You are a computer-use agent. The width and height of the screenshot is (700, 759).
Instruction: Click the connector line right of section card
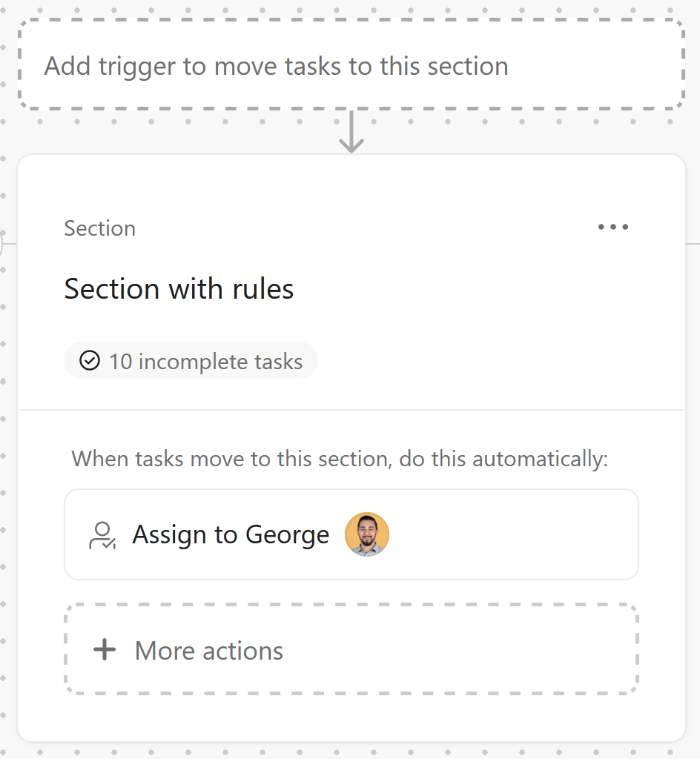[693, 242]
